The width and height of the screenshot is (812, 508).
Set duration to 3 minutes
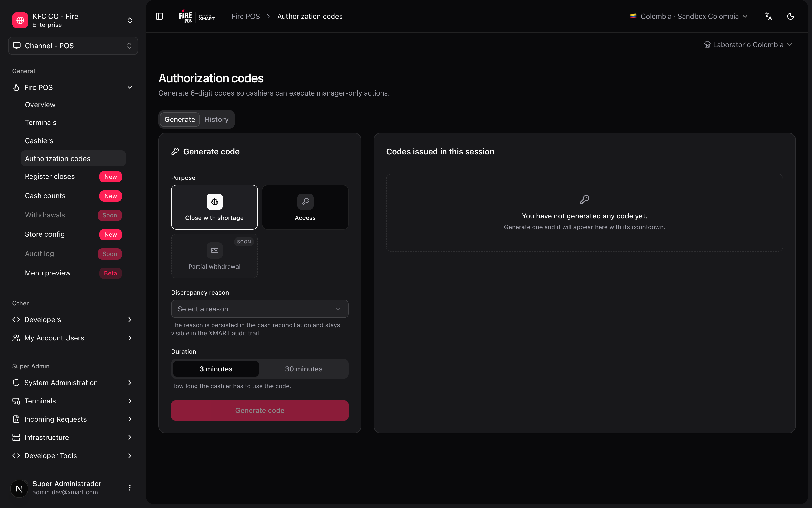tap(216, 369)
